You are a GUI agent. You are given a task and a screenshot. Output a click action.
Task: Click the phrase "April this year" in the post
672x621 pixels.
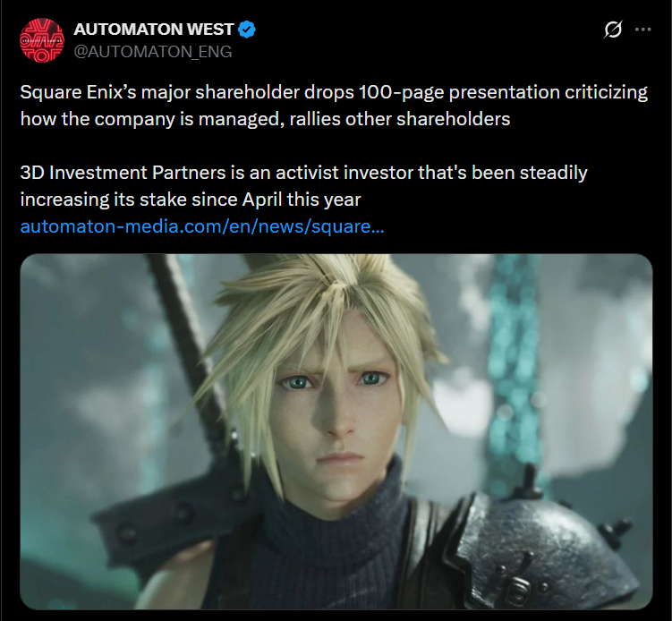tap(302, 200)
